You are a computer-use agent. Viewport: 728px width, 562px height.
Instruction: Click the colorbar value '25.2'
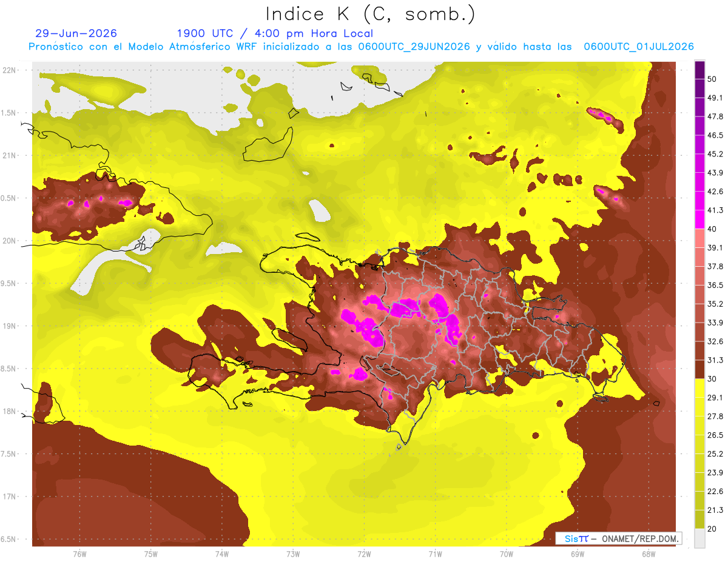715,454
